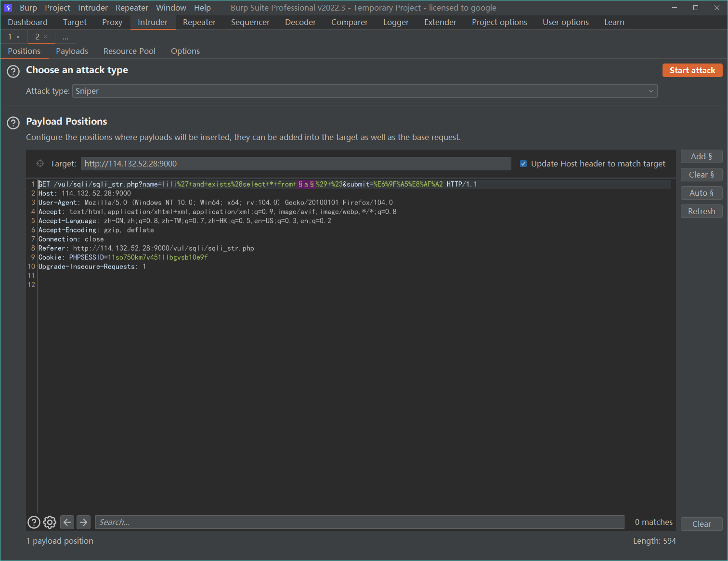The image size is (728, 561).
Task: Open the Project menu
Action: pos(57,8)
